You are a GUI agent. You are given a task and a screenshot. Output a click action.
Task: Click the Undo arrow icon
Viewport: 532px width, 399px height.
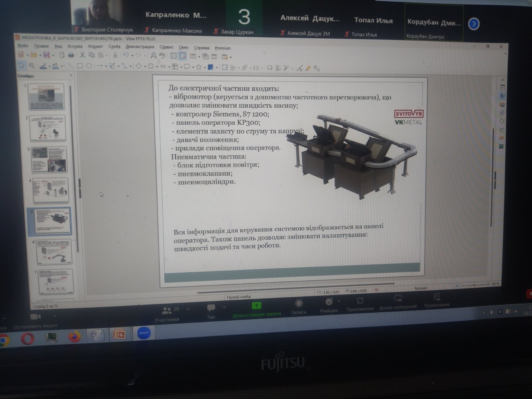126,55
